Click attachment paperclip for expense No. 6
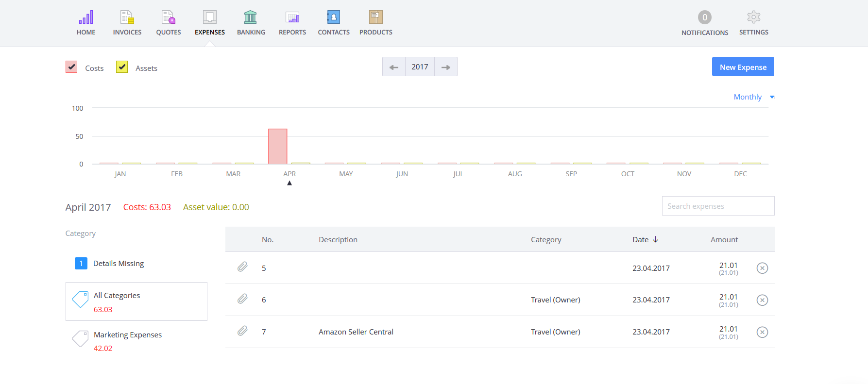Screen dimensions: 868x384 [x=242, y=299]
